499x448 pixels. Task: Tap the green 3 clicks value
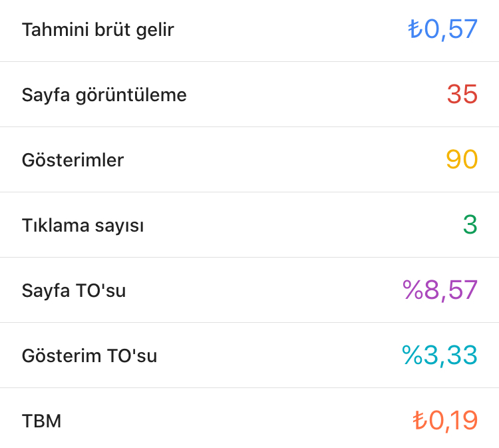(x=470, y=224)
